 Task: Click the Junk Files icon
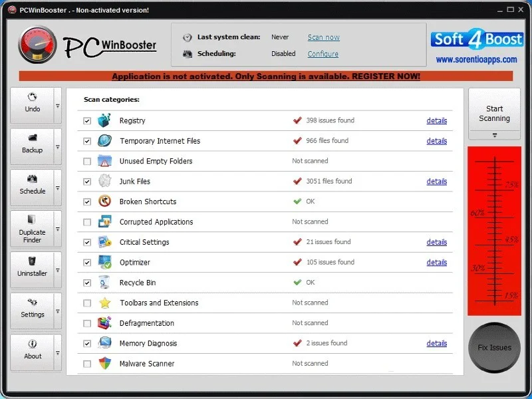point(104,181)
